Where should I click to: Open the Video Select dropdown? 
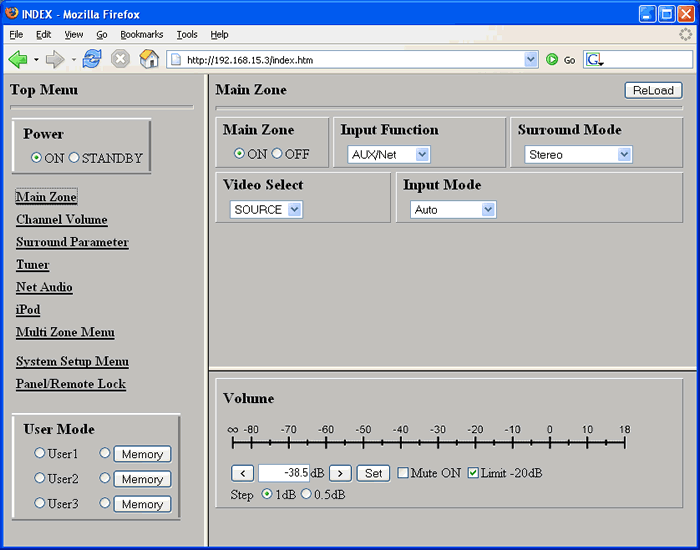267,210
